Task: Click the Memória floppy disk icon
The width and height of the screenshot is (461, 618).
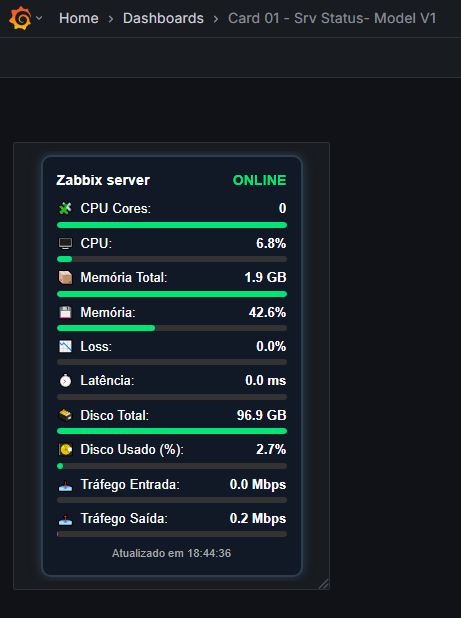Action: tap(65, 312)
